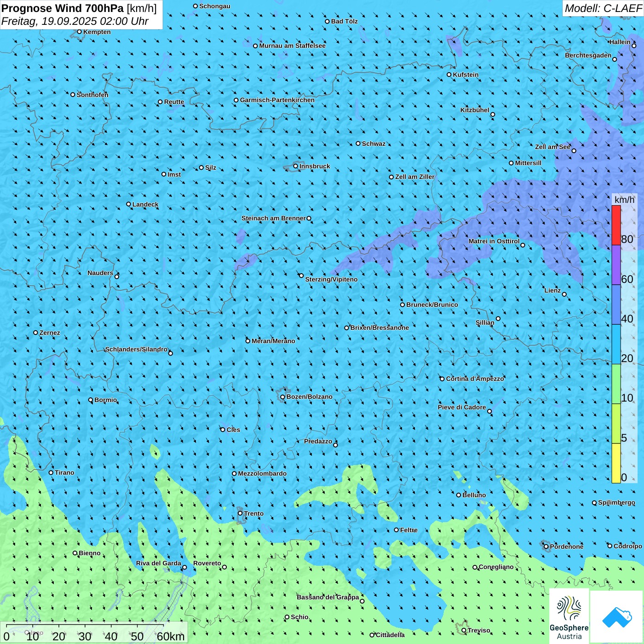Click the 'Garmisch-Partenkirchen' label

277,100
